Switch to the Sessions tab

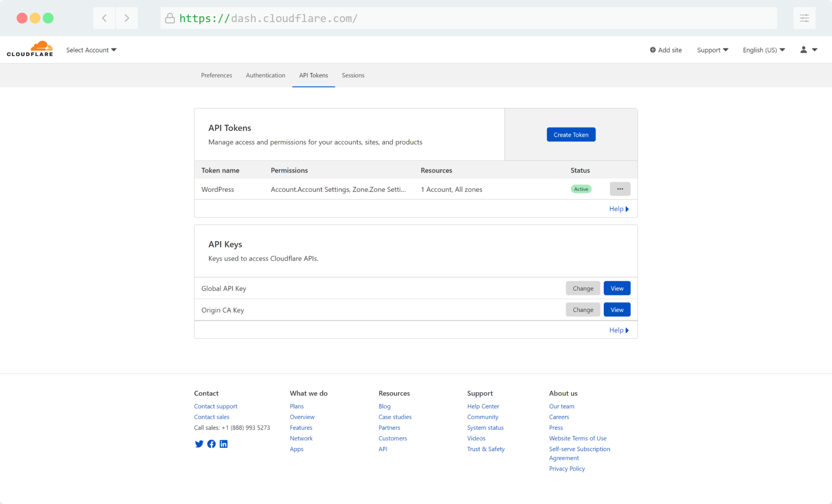[x=353, y=75]
